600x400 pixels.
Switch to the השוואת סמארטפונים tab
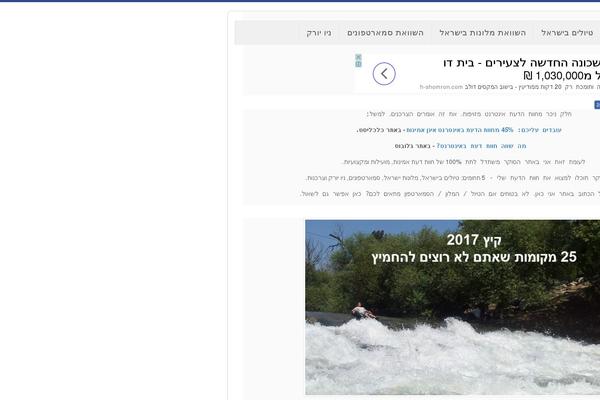pos(385,33)
